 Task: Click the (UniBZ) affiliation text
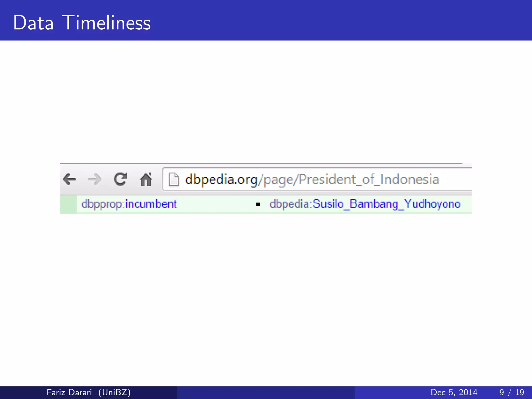click(114, 392)
